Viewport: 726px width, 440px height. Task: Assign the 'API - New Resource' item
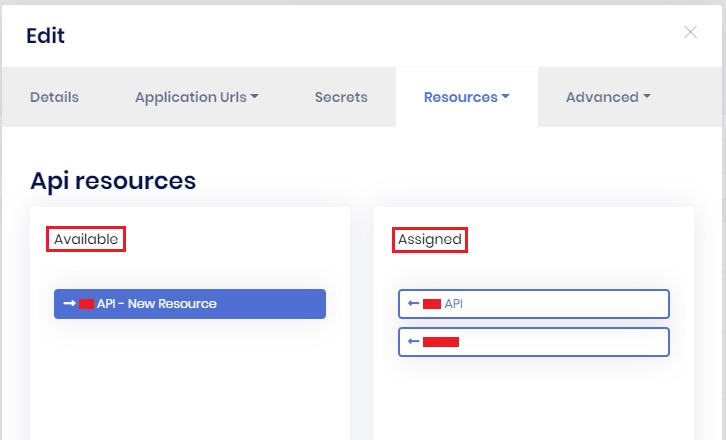(190, 304)
